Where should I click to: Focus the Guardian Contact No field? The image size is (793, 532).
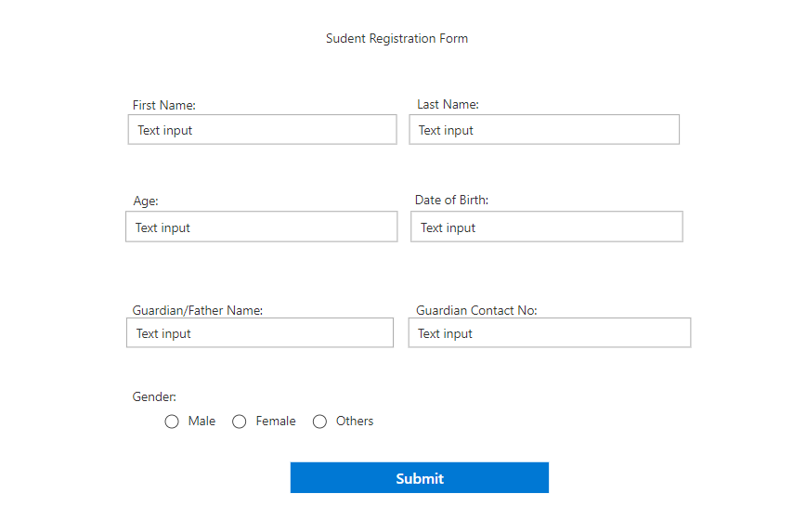click(x=550, y=333)
